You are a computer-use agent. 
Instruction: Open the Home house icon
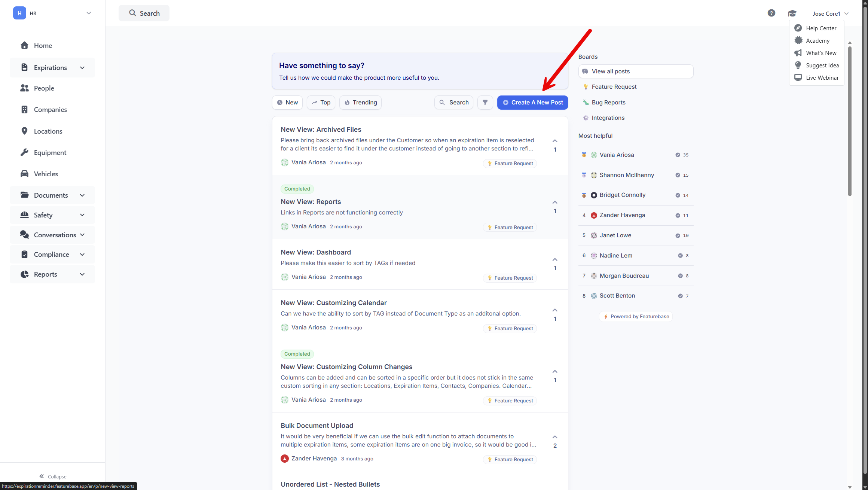coord(24,45)
